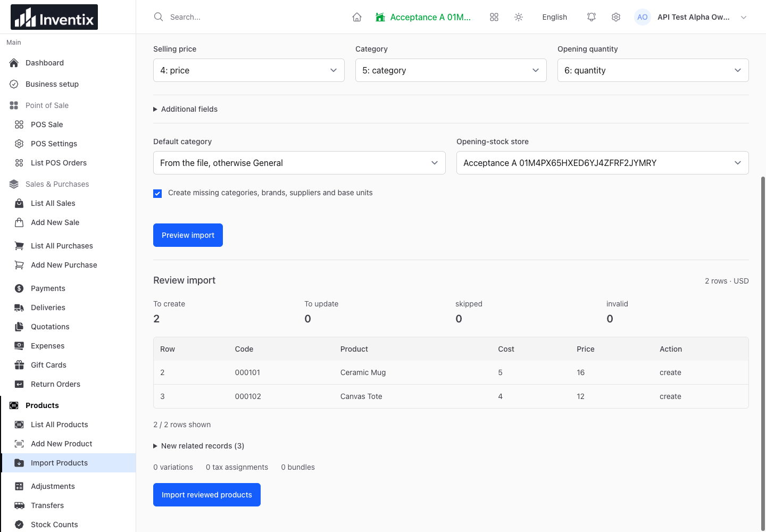Open the apps grid icon in header
The image size is (766, 532).
coord(494,17)
